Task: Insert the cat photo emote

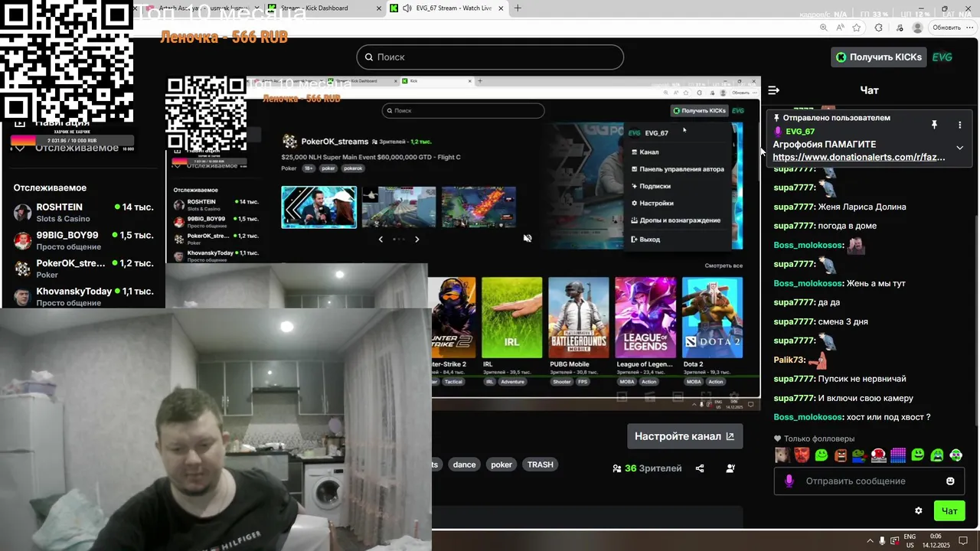Action: (x=782, y=455)
